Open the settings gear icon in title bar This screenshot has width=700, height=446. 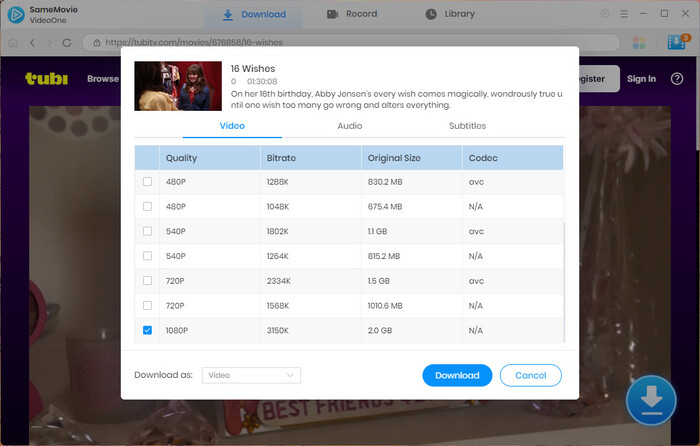tap(604, 14)
